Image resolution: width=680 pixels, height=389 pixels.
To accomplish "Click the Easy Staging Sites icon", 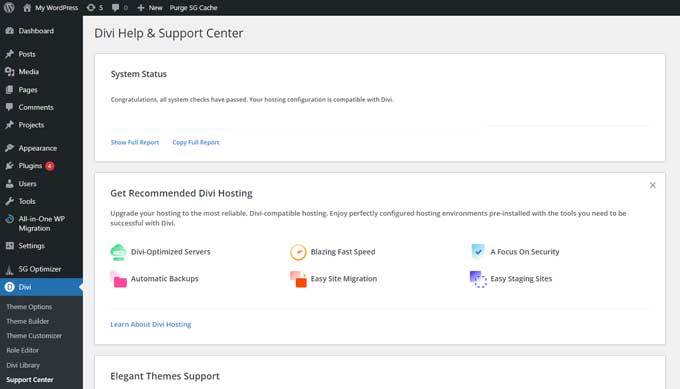I will [x=478, y=279].
